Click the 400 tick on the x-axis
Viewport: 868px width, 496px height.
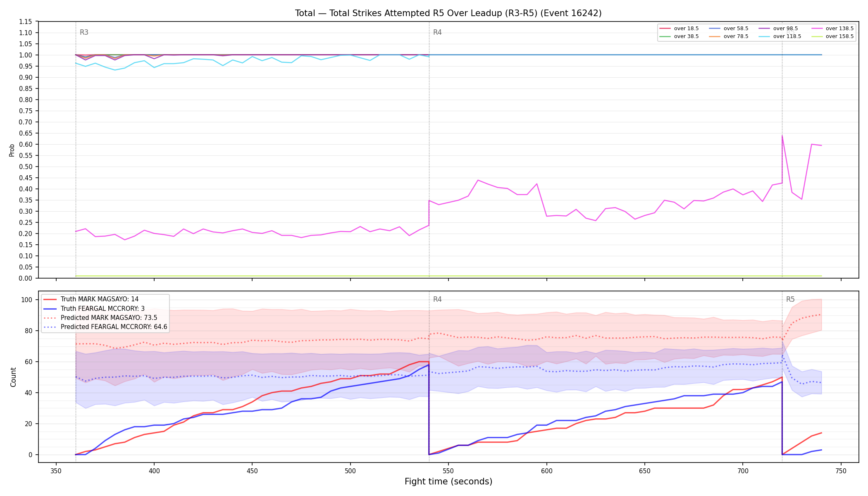154,471
